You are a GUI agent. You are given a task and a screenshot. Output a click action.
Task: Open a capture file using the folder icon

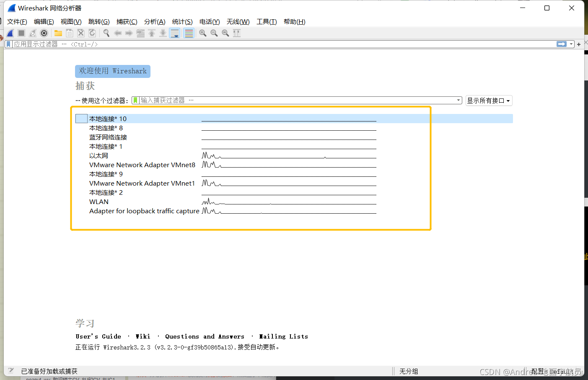click(58, 33)
